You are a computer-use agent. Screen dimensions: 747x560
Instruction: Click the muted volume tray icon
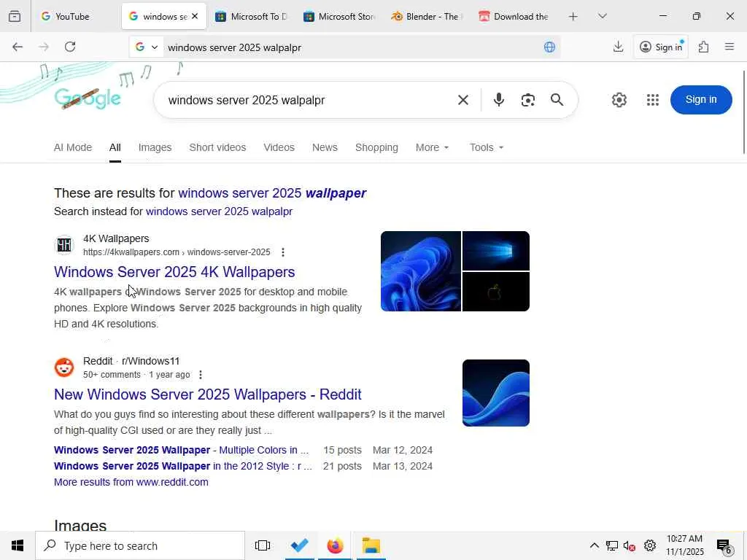pos(630,545)
